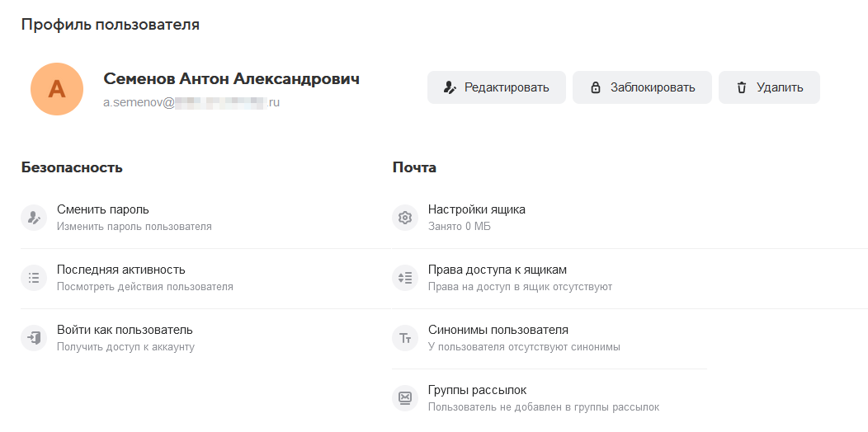Click the Редактировать button

pos(496,87)
